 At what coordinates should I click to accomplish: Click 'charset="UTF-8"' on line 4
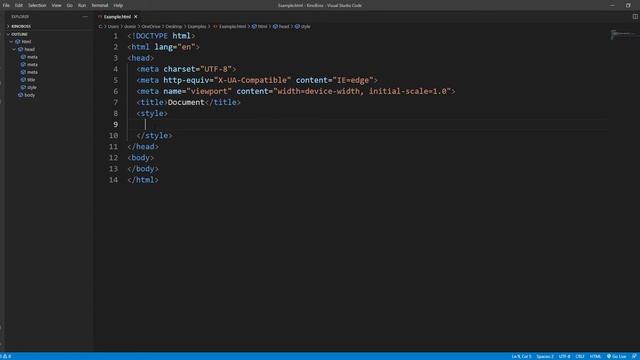(198, 69)
